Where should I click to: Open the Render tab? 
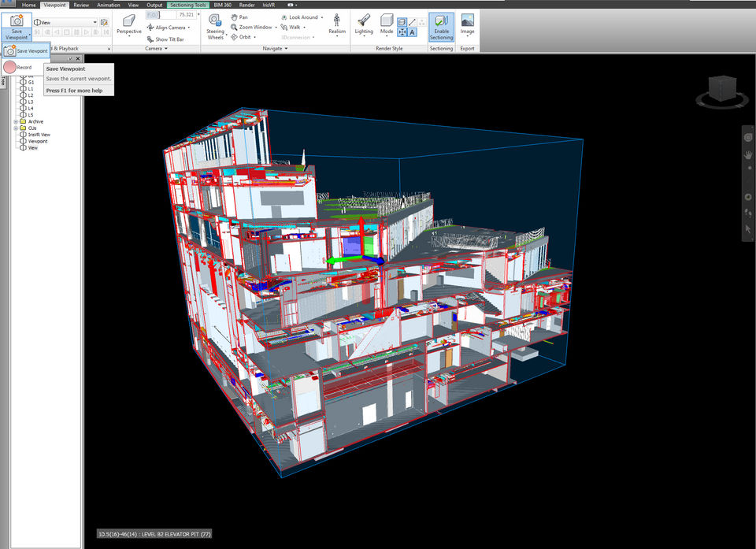pyautogui.click(x=246, y=5)
